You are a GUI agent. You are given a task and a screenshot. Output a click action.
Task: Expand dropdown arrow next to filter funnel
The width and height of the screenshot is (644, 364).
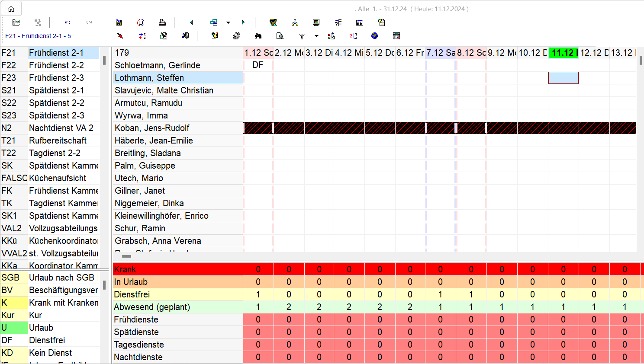pyautogui.click(x=316, y=36)
